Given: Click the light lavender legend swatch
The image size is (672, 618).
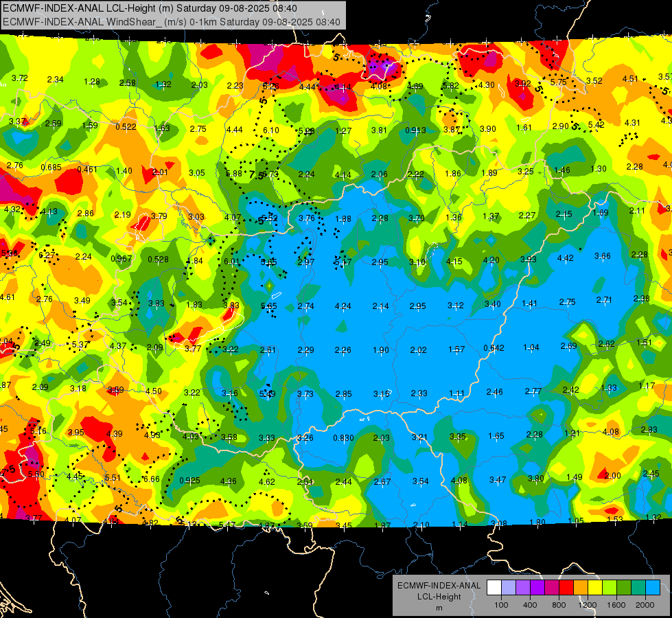Looking at the screenshot, I should pyautogui.click(x=508, y=588).
